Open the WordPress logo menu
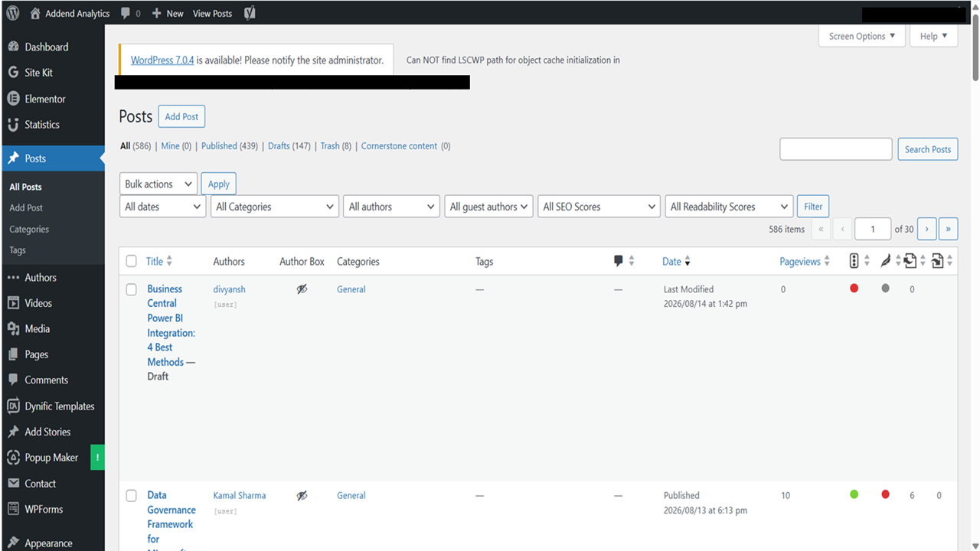 (12, 13)
